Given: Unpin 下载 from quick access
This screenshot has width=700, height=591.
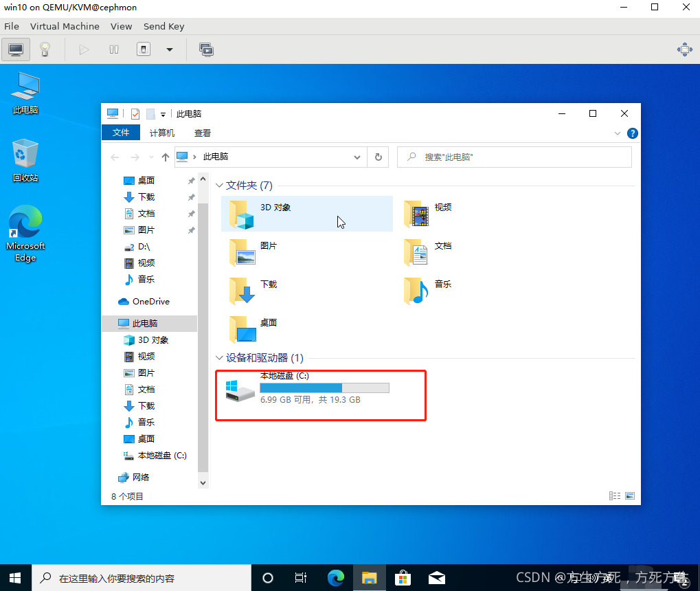Looking at the screenshot, I should 192,197.
